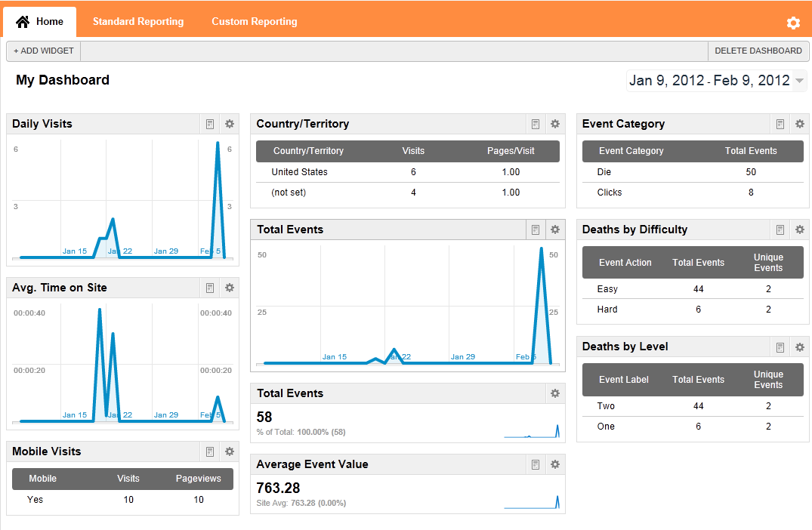Open Total Events chart widget report icon
This screenshot has height=530, width=812.
point(536,230)
